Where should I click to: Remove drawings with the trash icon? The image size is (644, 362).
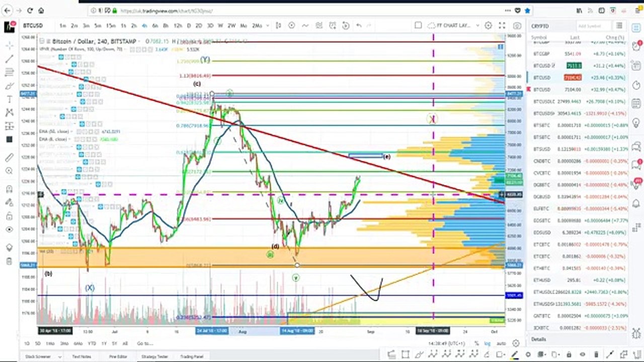pos(9,261)
